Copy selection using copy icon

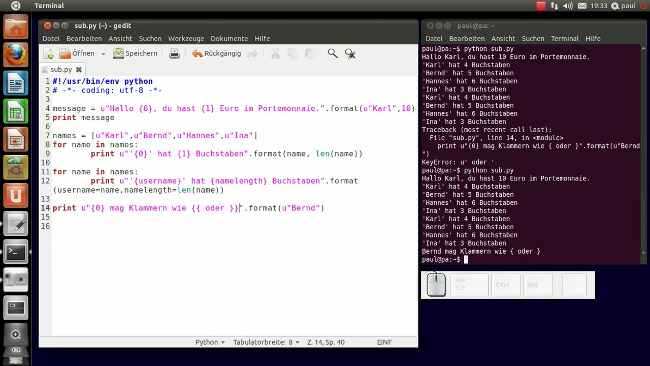pos(293,53)
